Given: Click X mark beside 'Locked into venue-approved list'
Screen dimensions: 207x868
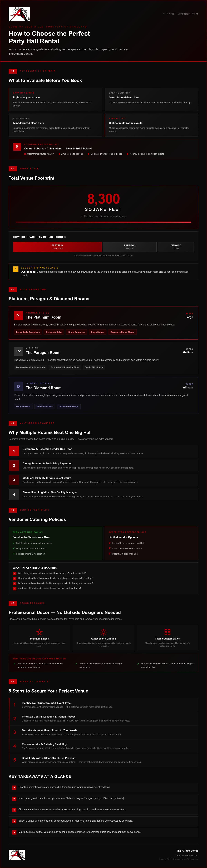Looking at the screenshot, I should (110, 543).
